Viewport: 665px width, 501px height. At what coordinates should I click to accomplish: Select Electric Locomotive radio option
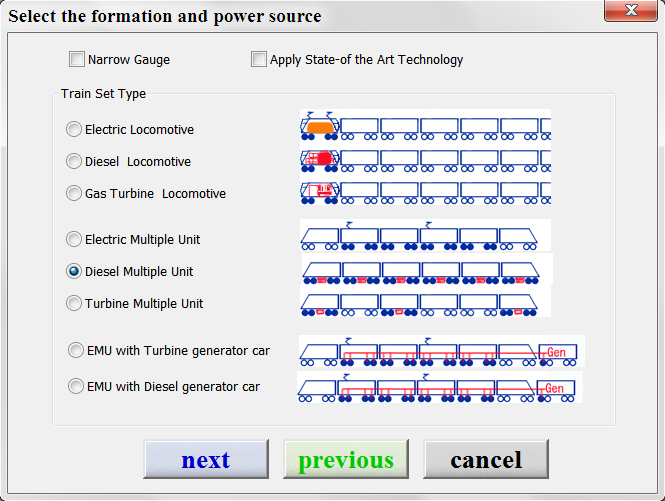click(74, 129)
